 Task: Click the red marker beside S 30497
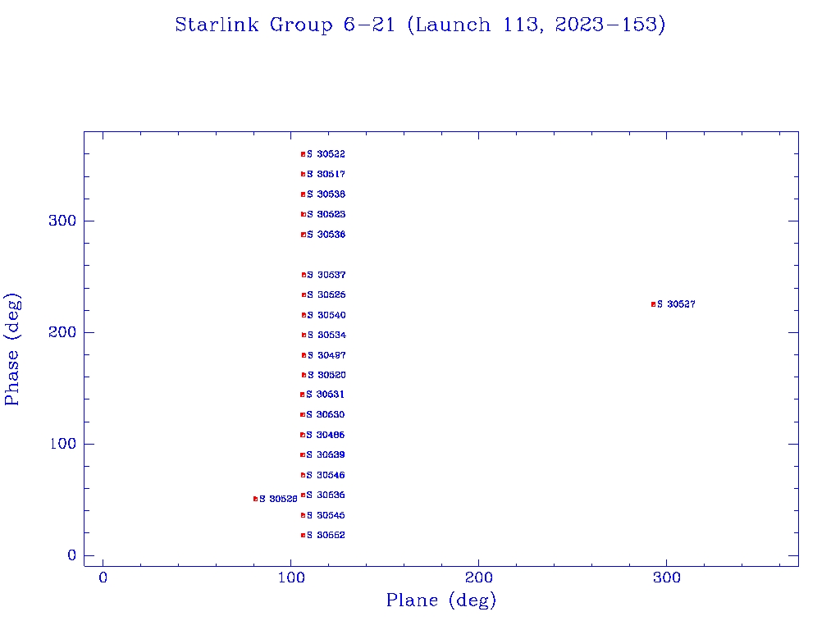(304, 355)
